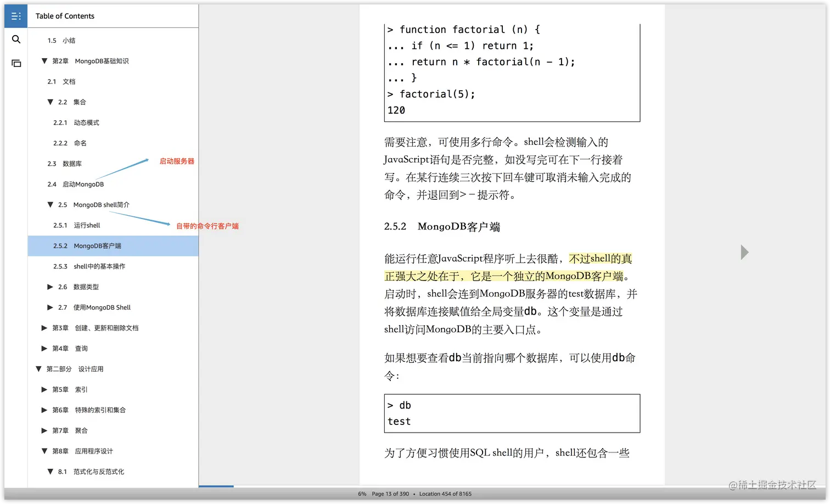The image size is (830, 504).
Task: Click Page 13 of 390 indicator
Action: pos(390,494)
